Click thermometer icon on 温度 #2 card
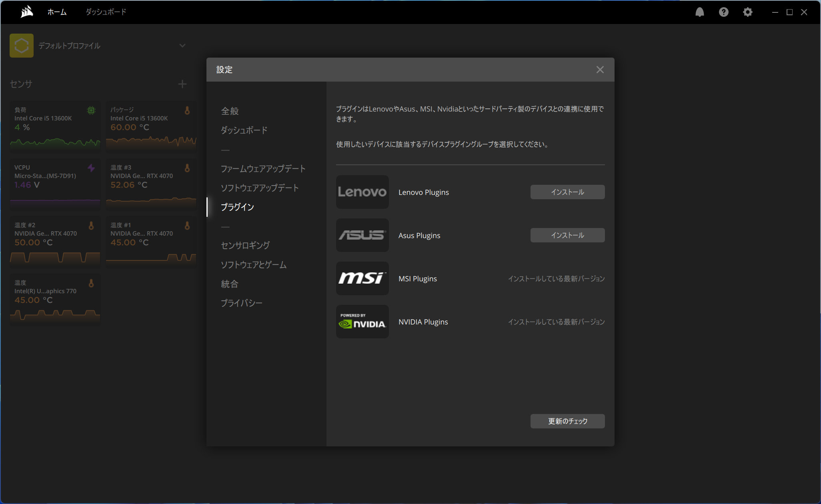This screenshot has height=504, width=821. pos(91,226)
